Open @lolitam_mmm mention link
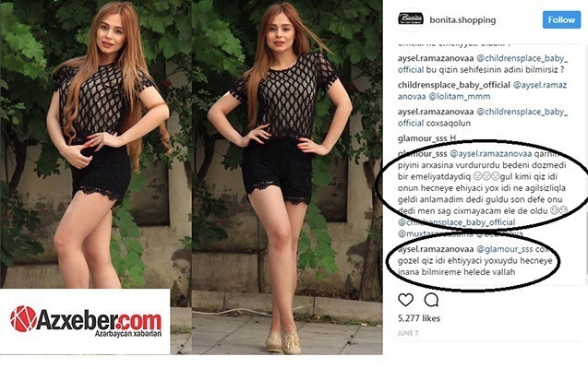The width and height of the screenshot is (588, 369). [460, 96]
